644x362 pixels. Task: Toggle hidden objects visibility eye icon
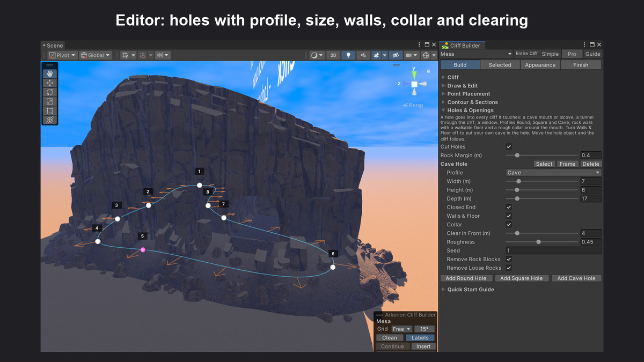pyautogui.click(x=396, y=55)
